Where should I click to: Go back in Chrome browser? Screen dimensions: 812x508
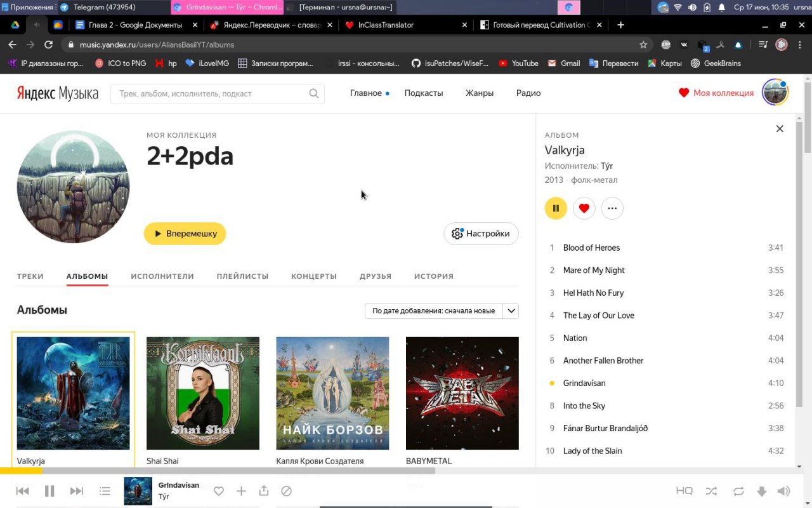click(12, 44)
